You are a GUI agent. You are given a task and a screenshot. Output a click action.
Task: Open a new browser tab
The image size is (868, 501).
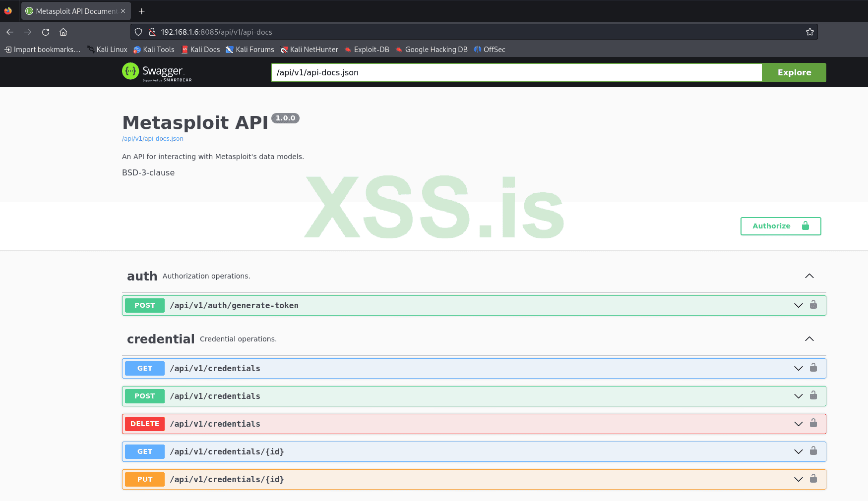[x=141, y=11]
